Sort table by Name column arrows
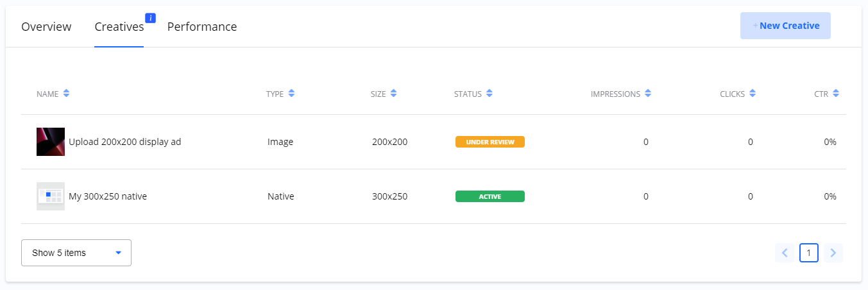This screenshot has width=868, height=290. [66, 94]
